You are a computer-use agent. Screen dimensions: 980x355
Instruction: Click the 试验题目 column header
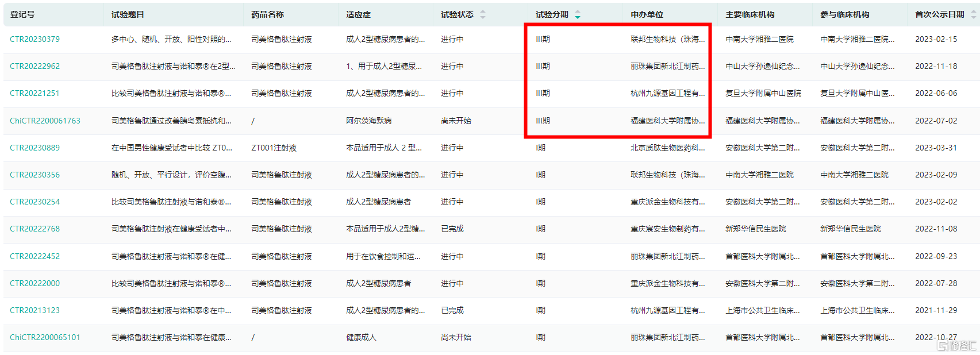(128, 14)
